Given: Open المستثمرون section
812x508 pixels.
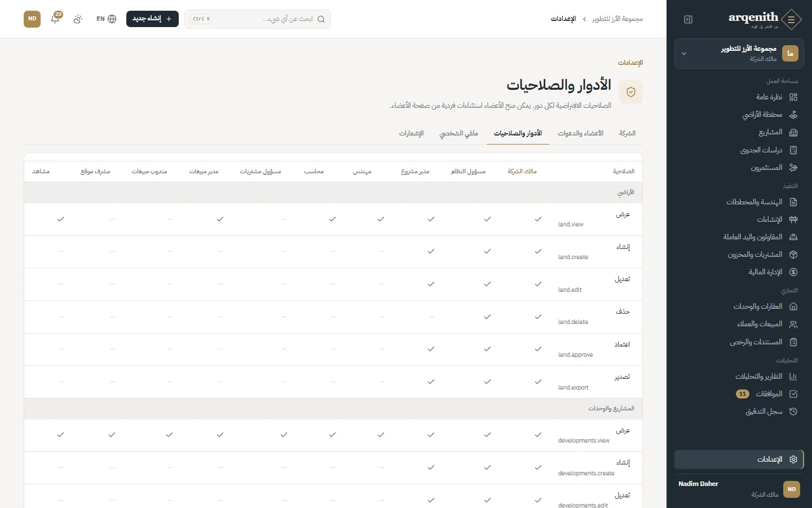Looking at the screenshot, I should 739,168.
